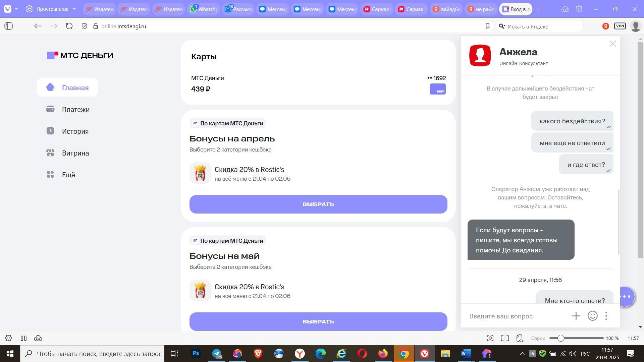
Task: Open the Витрина sidebar item
Action: pos(75,153)
